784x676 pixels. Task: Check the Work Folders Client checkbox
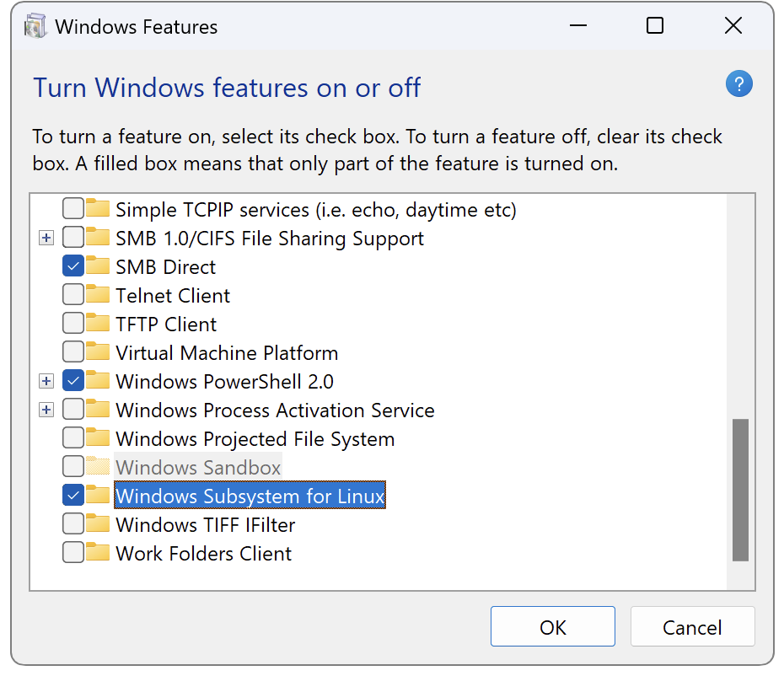click(73, 552)
